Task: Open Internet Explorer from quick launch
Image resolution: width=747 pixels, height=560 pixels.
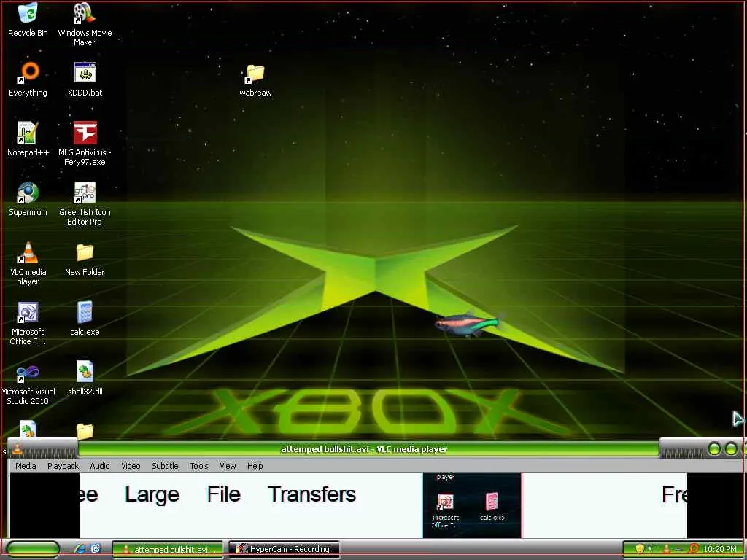Action: tap(80, 548)
